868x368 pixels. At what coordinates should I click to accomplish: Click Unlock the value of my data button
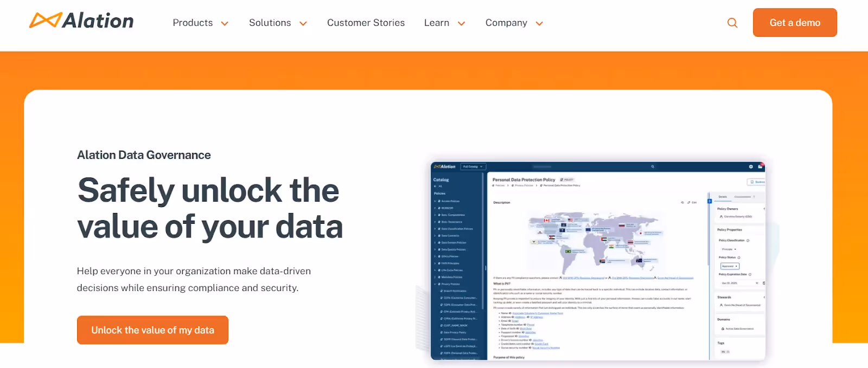[x=152, y=330]
